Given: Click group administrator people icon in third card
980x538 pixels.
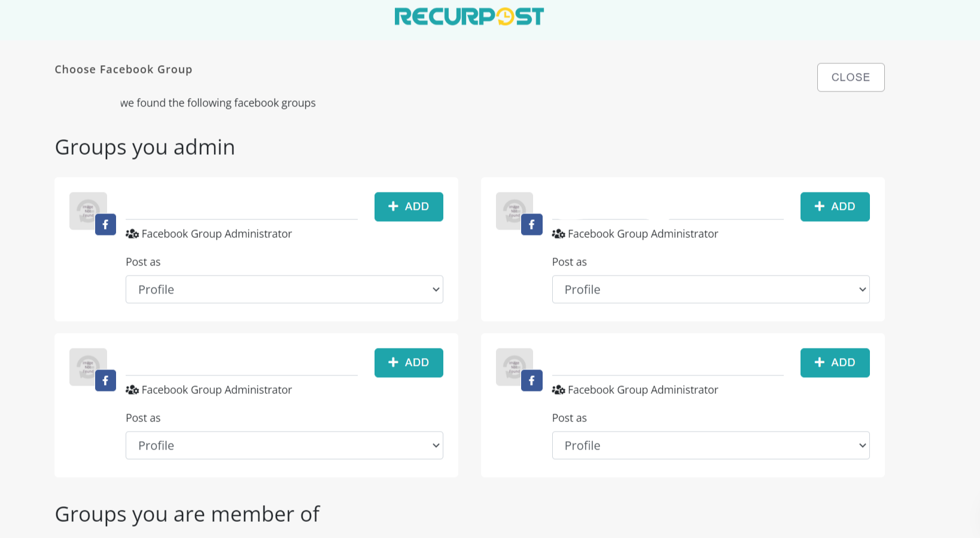Looking at the screenshot, I should click(132, 390).
